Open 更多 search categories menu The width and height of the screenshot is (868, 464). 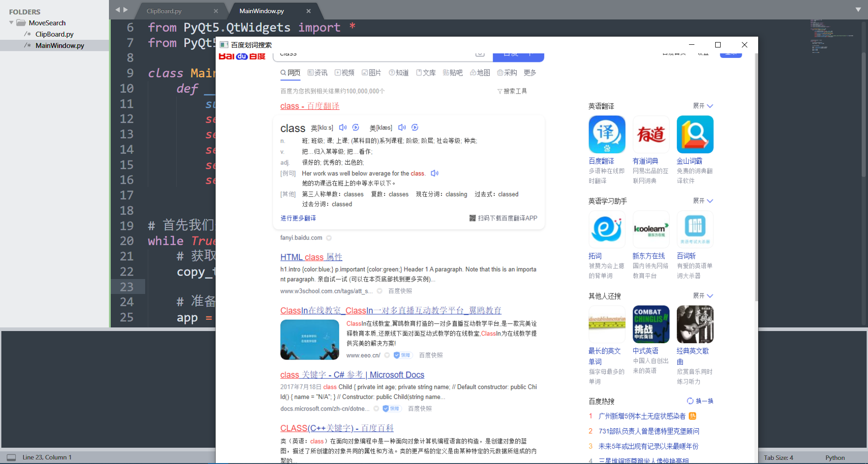[x=530, y=73]
